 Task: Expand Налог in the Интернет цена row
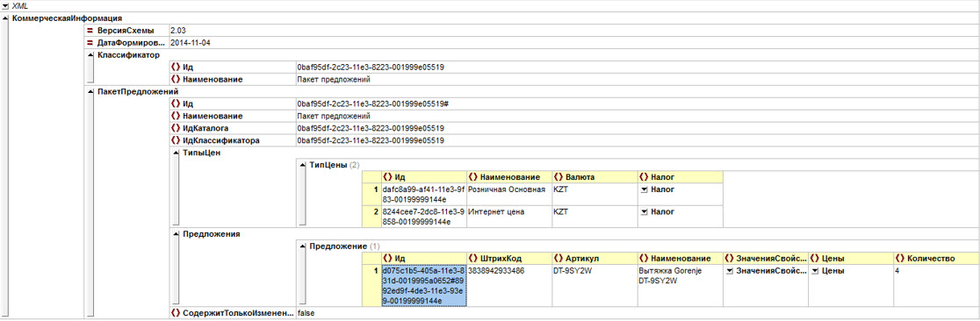645,212
